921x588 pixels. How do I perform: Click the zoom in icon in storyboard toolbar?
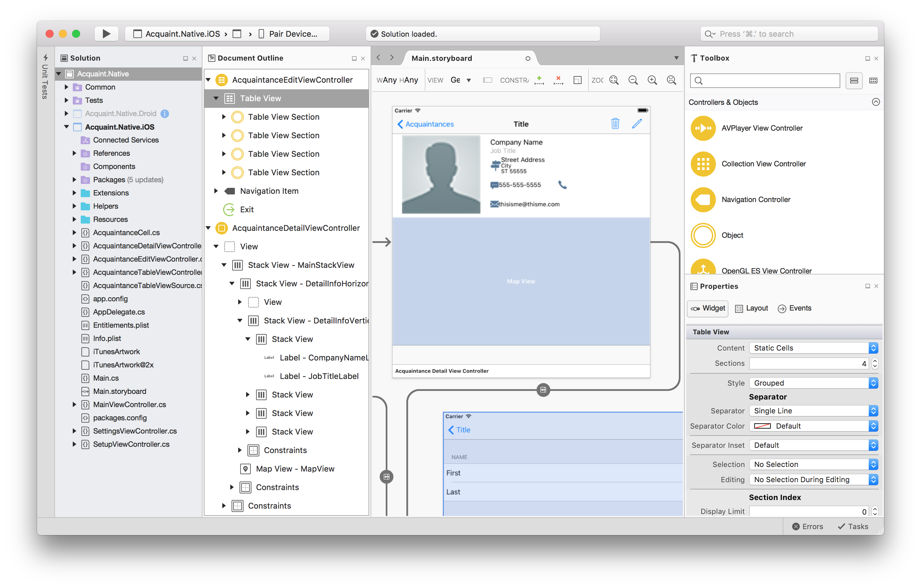point(650,80)
